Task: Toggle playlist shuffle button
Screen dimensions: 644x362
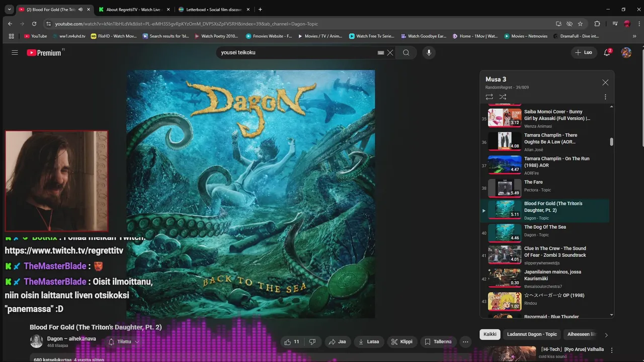Action: point(503,97)
